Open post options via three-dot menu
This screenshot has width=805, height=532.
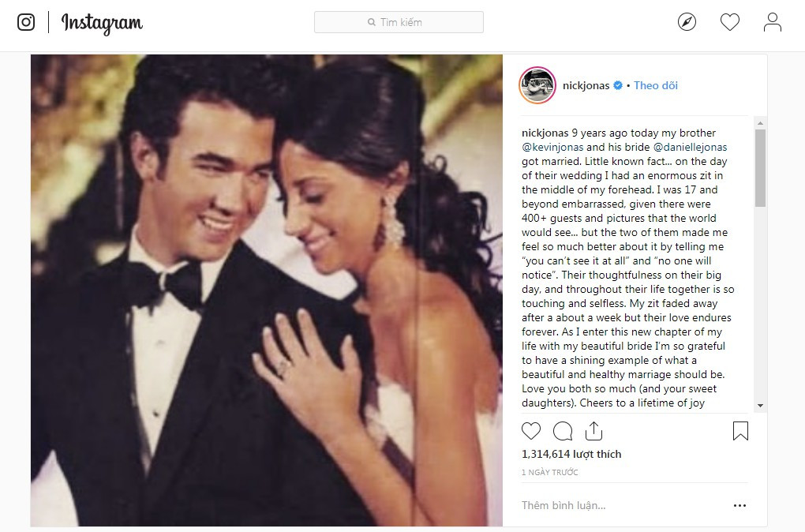coord(739,504)
